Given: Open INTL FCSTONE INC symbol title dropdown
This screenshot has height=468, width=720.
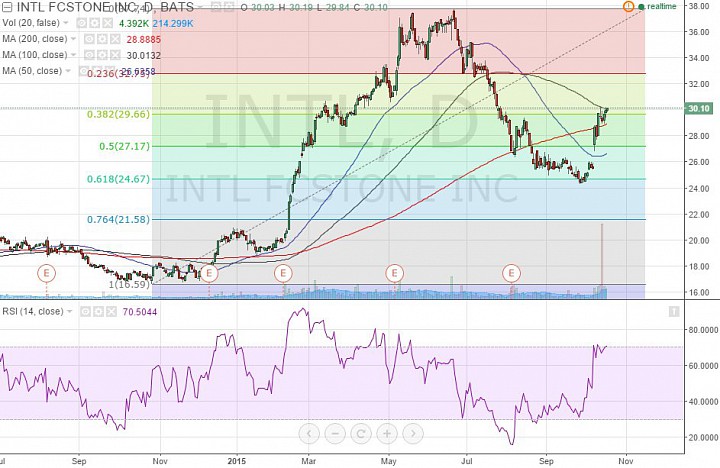Looking at the screenshot, I should (x=199, y=7).
